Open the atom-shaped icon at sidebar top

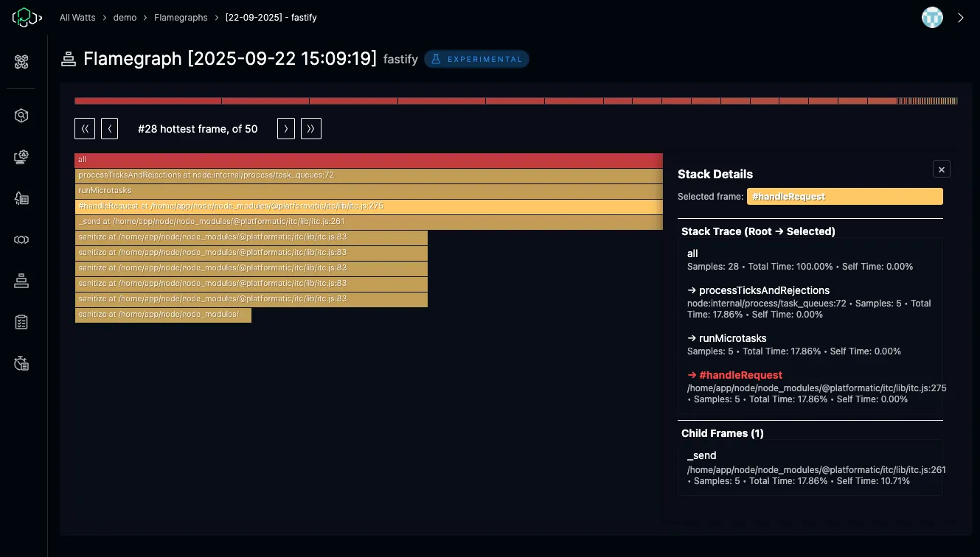click(x=21, y=62)
